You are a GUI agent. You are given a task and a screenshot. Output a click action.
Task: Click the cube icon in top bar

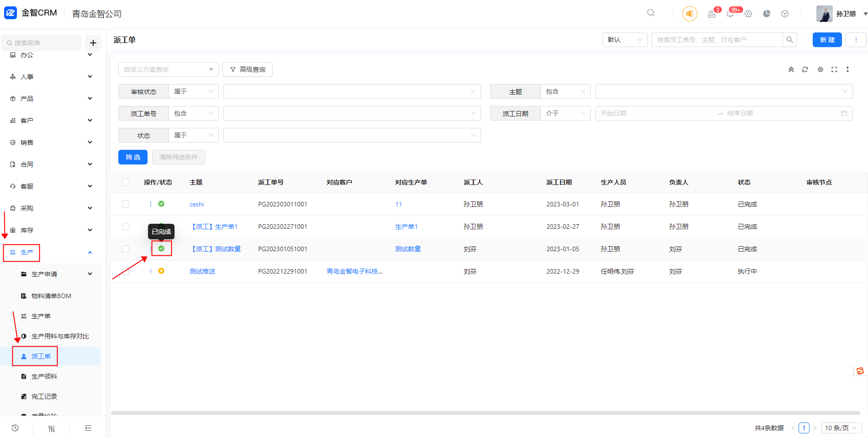pyautogui.click(x=785, y=14)
